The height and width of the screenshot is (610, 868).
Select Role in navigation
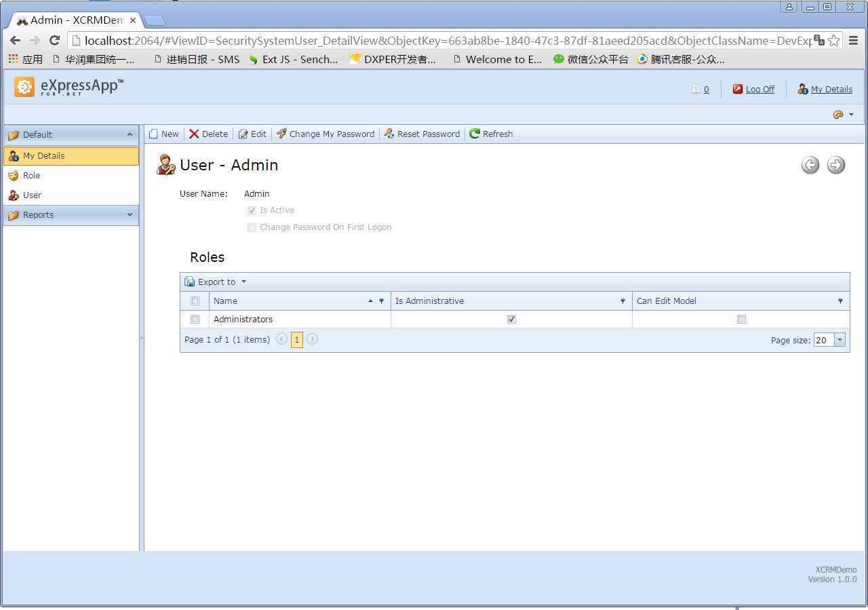click(71, 175)
